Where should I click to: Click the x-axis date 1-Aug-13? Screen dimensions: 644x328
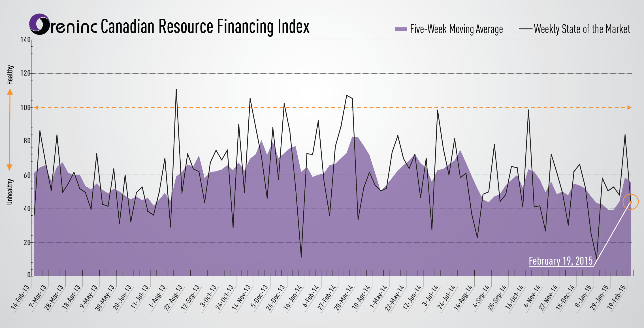157,296
